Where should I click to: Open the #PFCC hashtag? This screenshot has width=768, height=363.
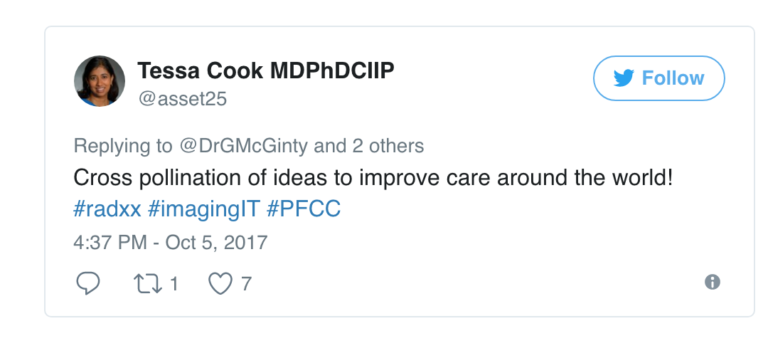pyautogui.click(x=304, y=209)
